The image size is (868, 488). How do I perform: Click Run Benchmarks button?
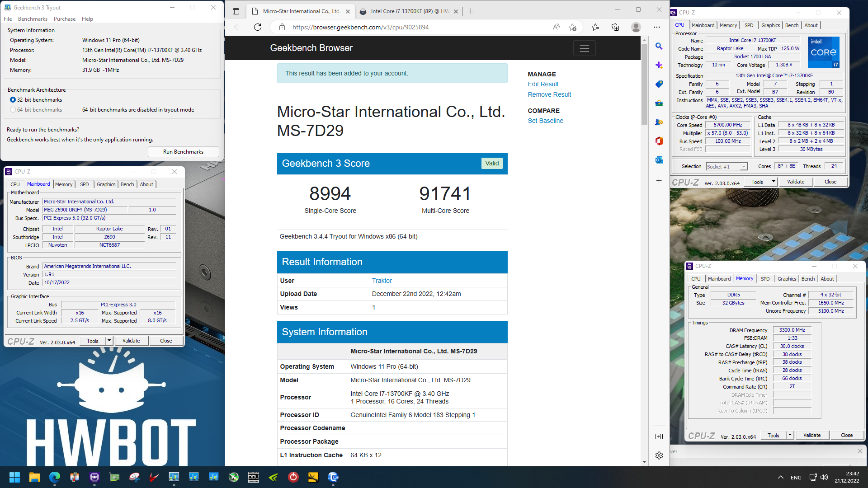(x=183, y=152)
